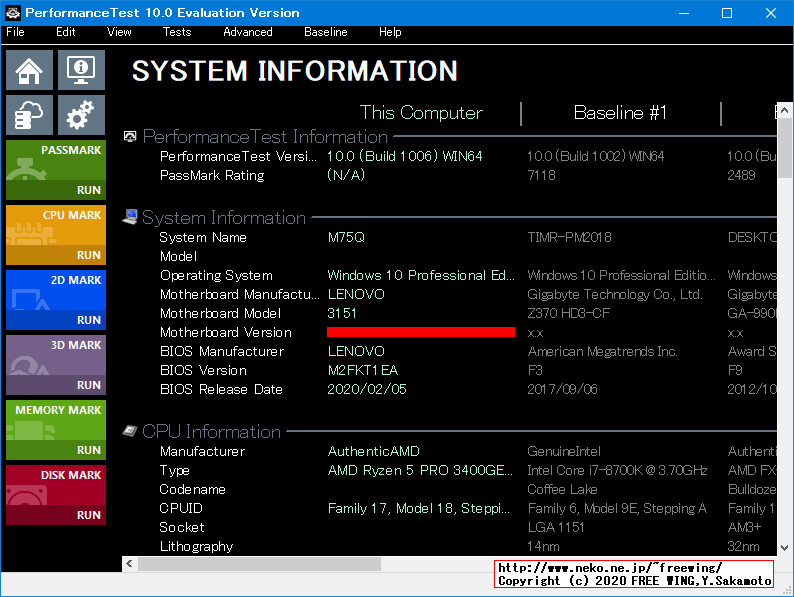The height and width of the screenshot is (597, 794).
Task: Run the CPU Mark test
Action: (56, 235)
